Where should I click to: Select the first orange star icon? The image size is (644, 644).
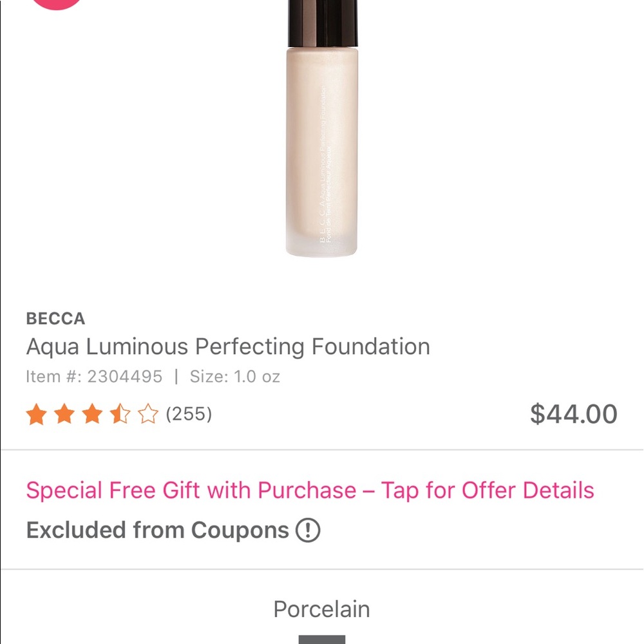tap(37, 414)
